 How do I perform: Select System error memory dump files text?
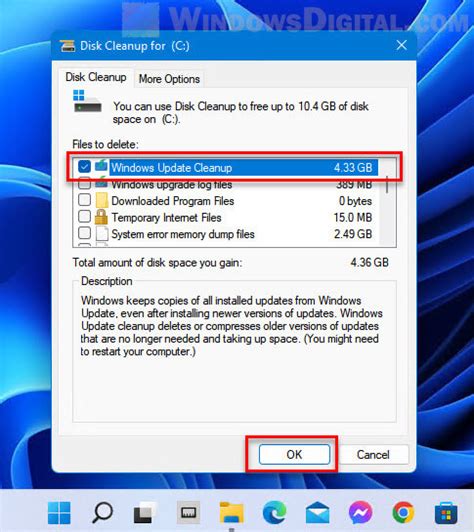click(x=183, y=234)
